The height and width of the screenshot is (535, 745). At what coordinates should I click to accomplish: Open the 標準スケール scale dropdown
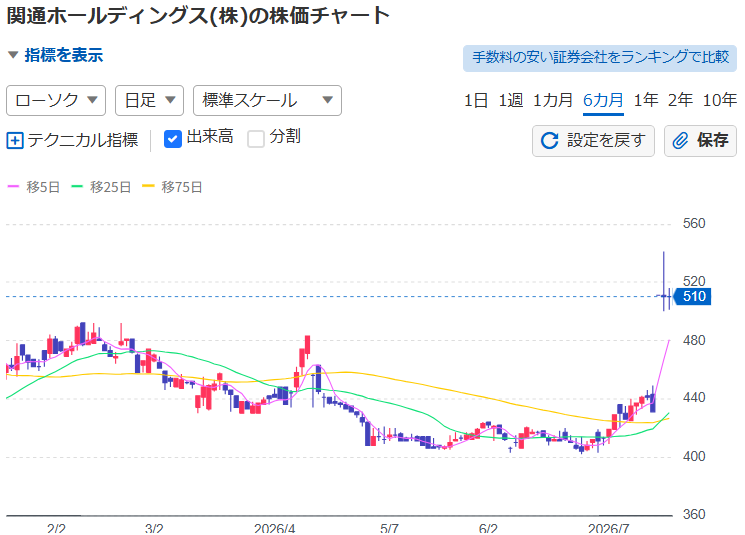(267, 100)
